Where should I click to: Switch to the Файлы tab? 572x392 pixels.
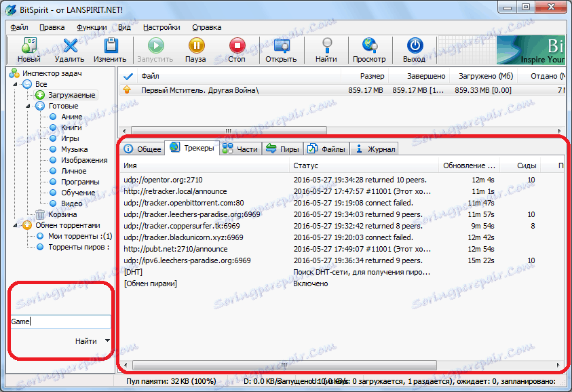326,149
